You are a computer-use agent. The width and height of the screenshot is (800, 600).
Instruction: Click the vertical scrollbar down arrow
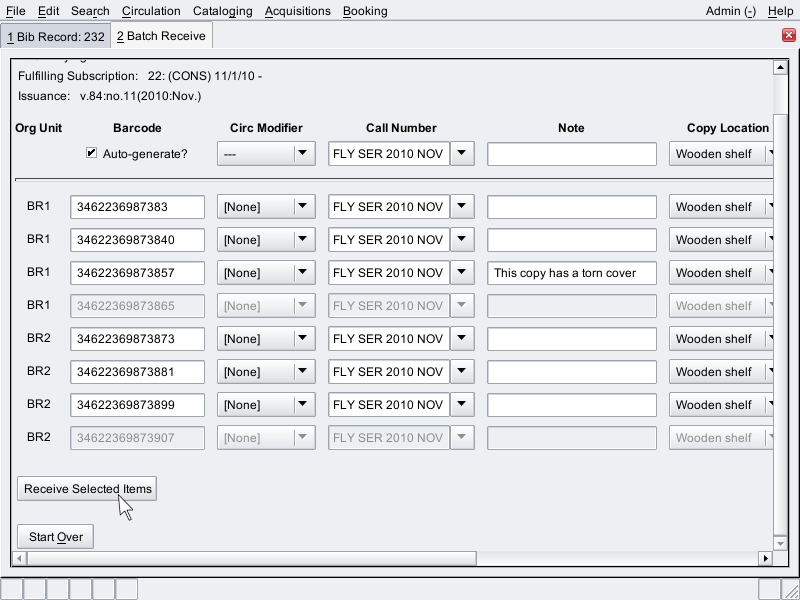tap(780, 541)
